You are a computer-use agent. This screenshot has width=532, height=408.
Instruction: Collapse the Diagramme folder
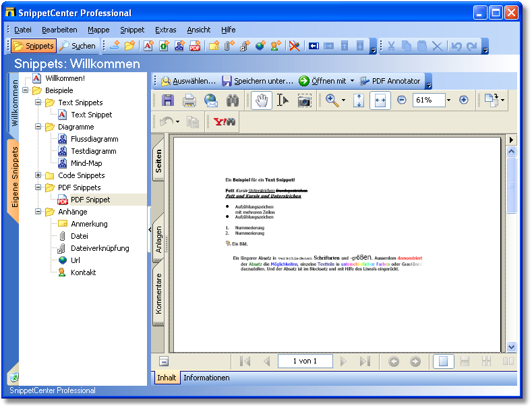tap(38, 127)
